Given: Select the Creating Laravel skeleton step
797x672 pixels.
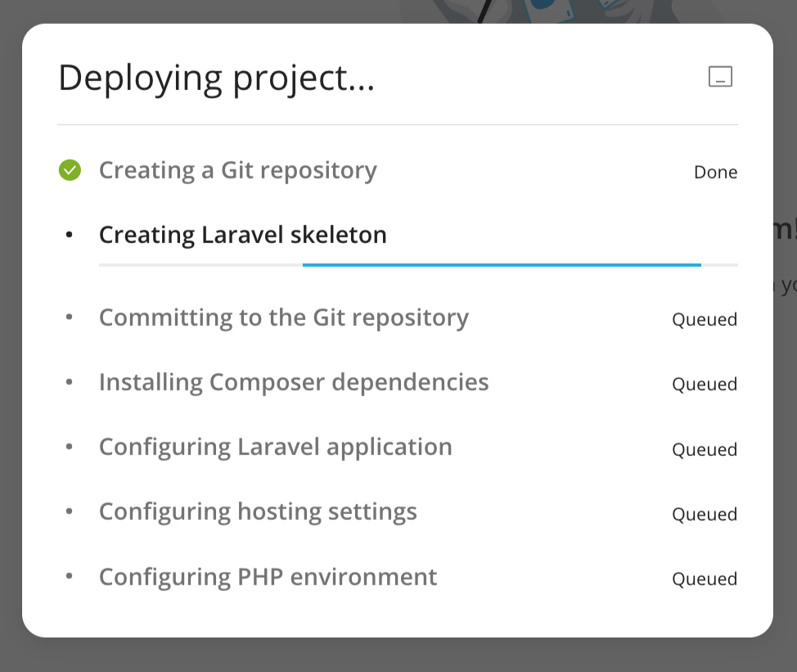Looking at the screenshot, I should [x=242, y=235].
